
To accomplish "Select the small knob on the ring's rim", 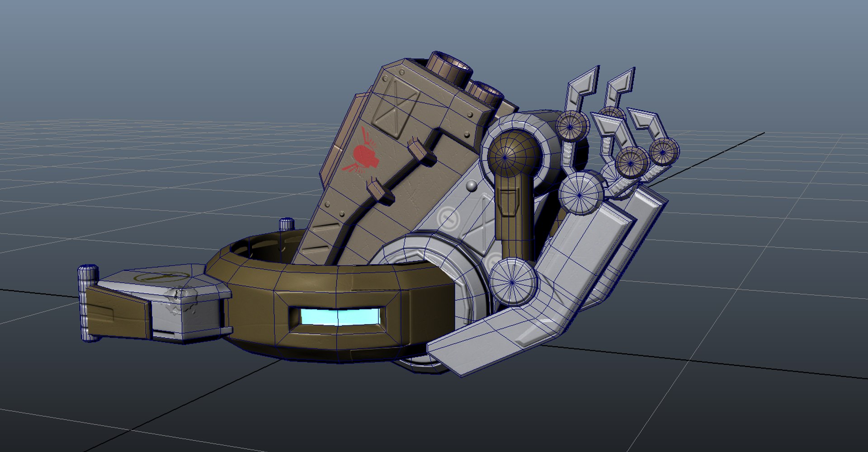I will click(286, 225).
